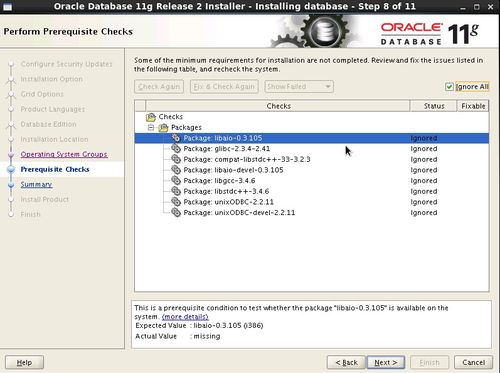Screen dimensions: 500x373
Task: Click the Back button
Action: pos(346,362)
